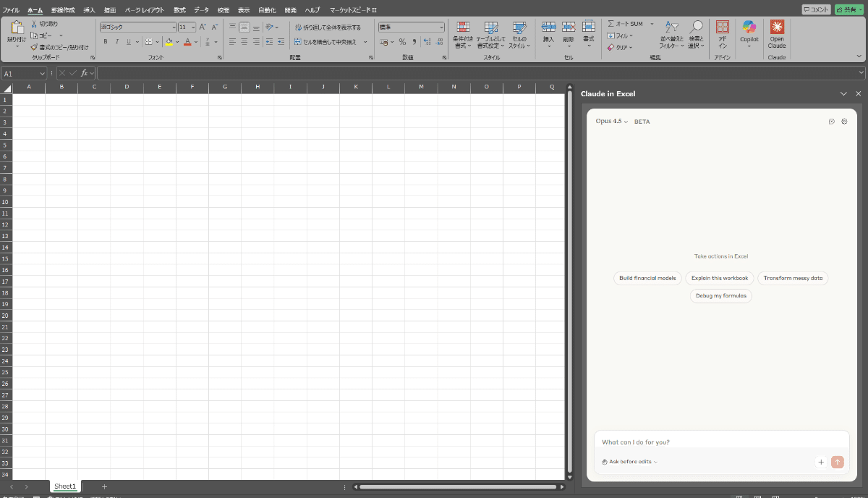Toggle align text left

click(233, 42)
